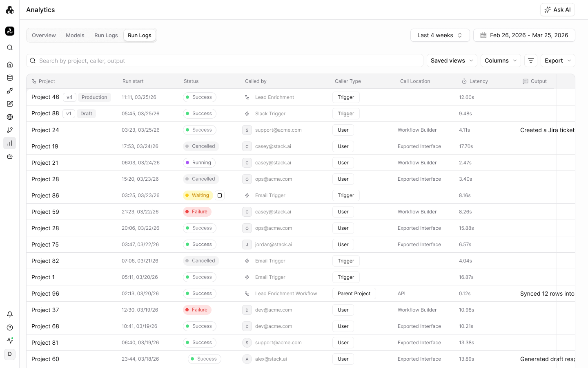
Task: Open the Export dropdown
Action: [x=558, y=61]
